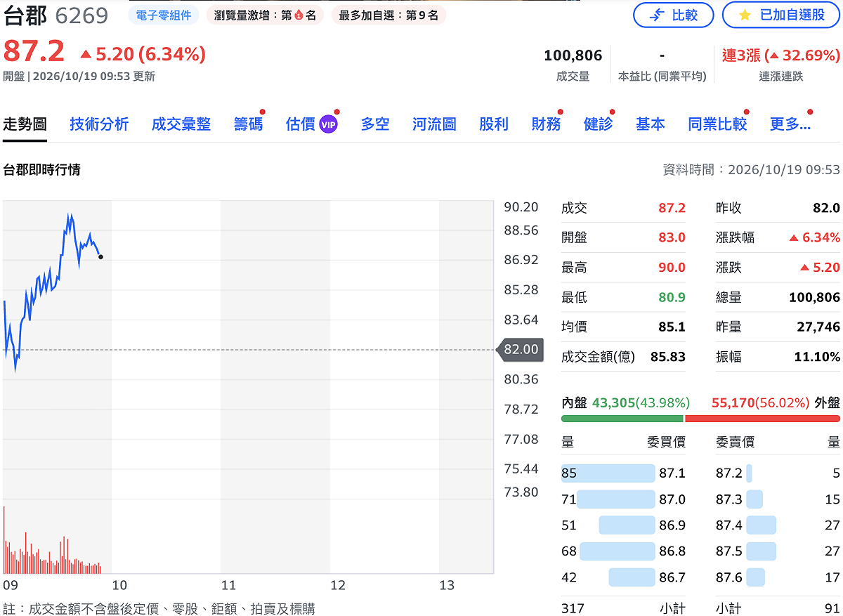This screenshot has height=616, width=843.
Task: Click the red up-triangle beside 5.20 (6.34%)
Action: pyautogui.click(x=86, y=53)
